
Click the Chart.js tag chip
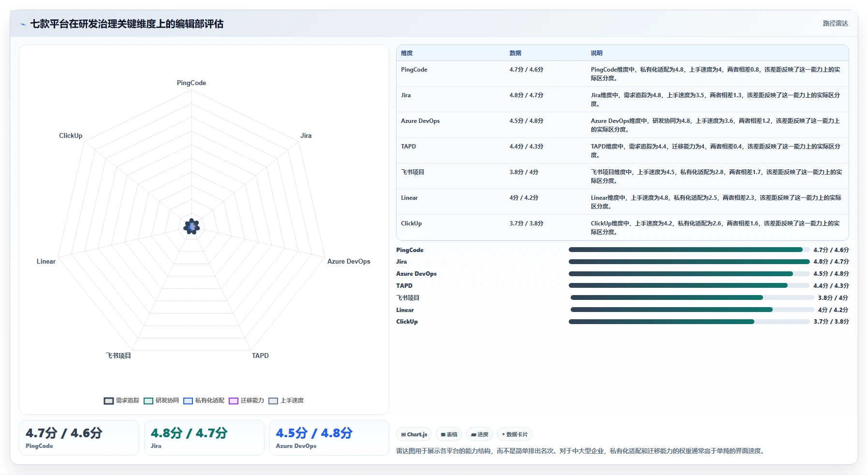(x=414, y=434)
